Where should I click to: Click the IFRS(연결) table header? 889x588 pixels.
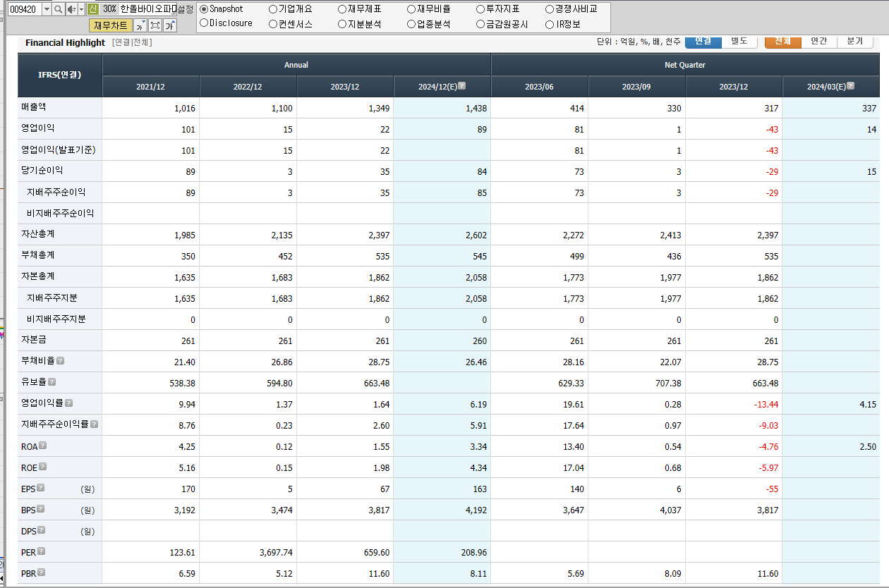point(59,74)
